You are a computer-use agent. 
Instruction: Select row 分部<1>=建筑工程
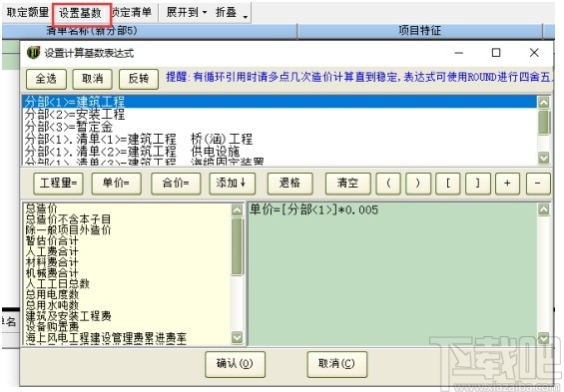280,102
